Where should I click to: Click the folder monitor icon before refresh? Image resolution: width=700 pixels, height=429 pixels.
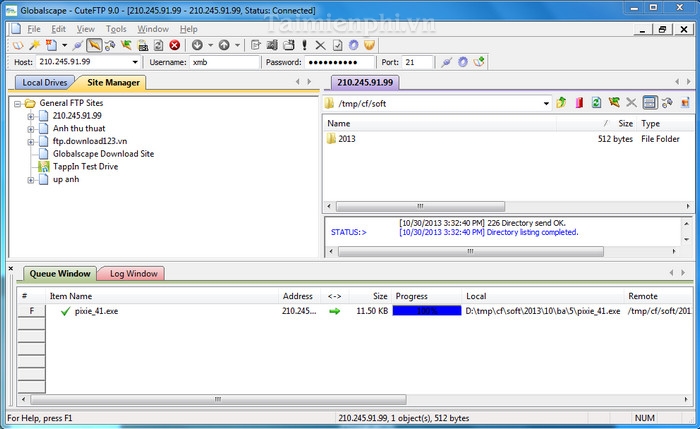[143, 45]
